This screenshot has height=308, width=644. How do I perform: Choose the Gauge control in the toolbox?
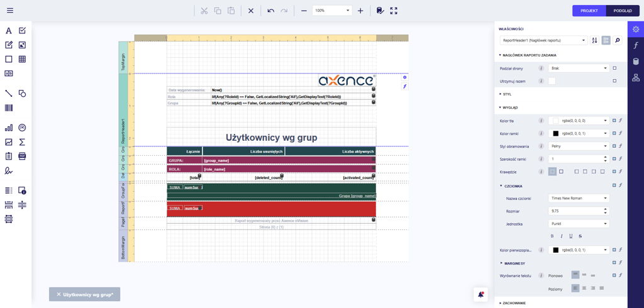22,128
